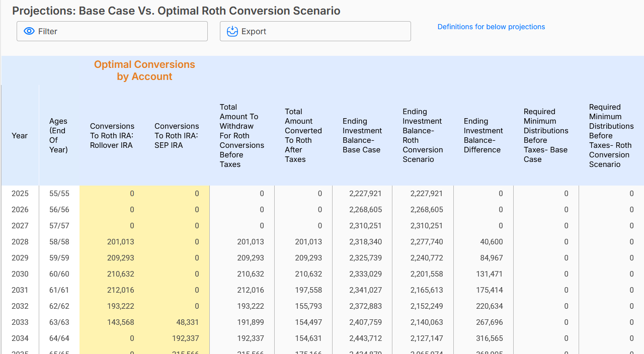Click Conversions To Roth IRA: Rollover IRA header
Image resolution: width=644 pixels, height=354 pixels.
112,136
